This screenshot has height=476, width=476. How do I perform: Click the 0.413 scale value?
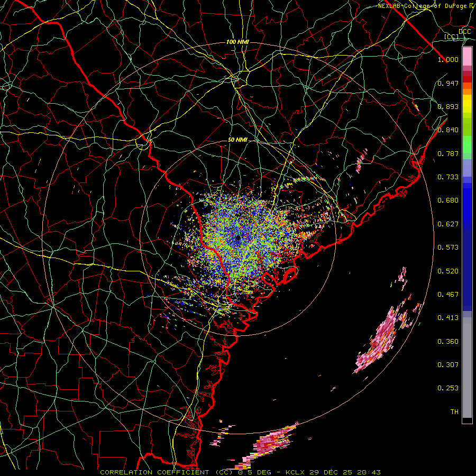[x=448, y=318]
